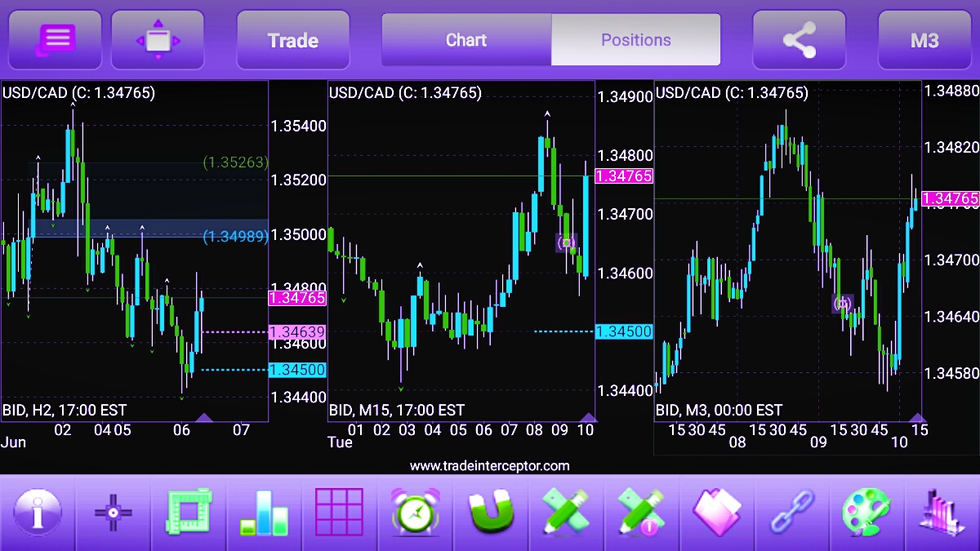The image size is (980, 551).
Task: Select the ruler measurement tool
Action: tap(189, 513)
